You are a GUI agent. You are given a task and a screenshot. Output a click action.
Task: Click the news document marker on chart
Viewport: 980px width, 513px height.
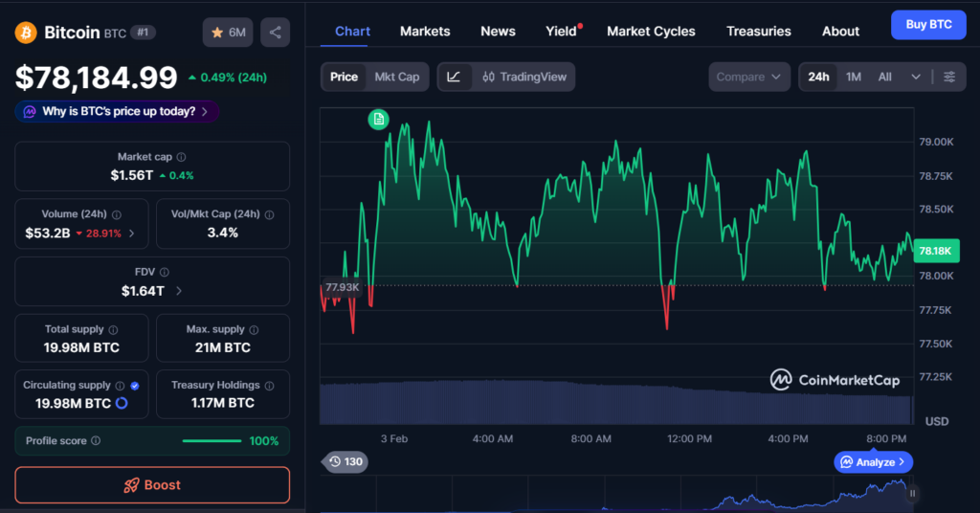coord(379,119)
